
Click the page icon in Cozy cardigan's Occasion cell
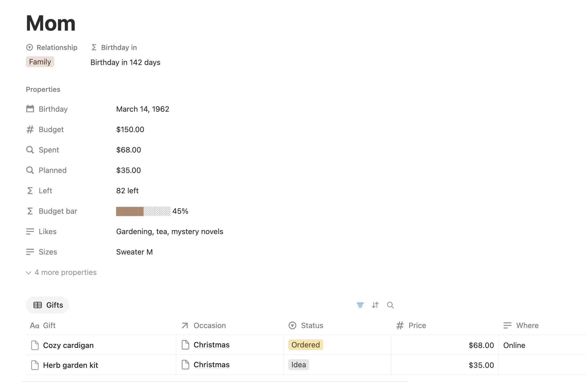tap(185, 345)
